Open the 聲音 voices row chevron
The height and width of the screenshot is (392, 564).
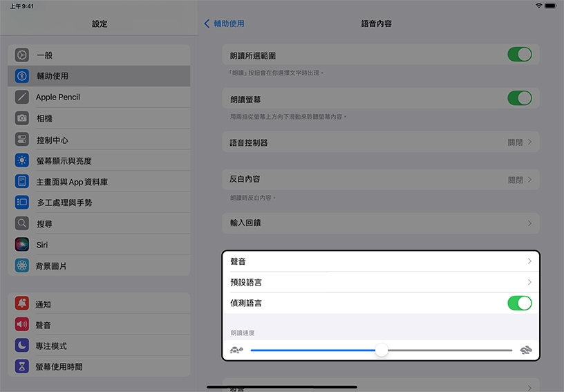[529, 261]
